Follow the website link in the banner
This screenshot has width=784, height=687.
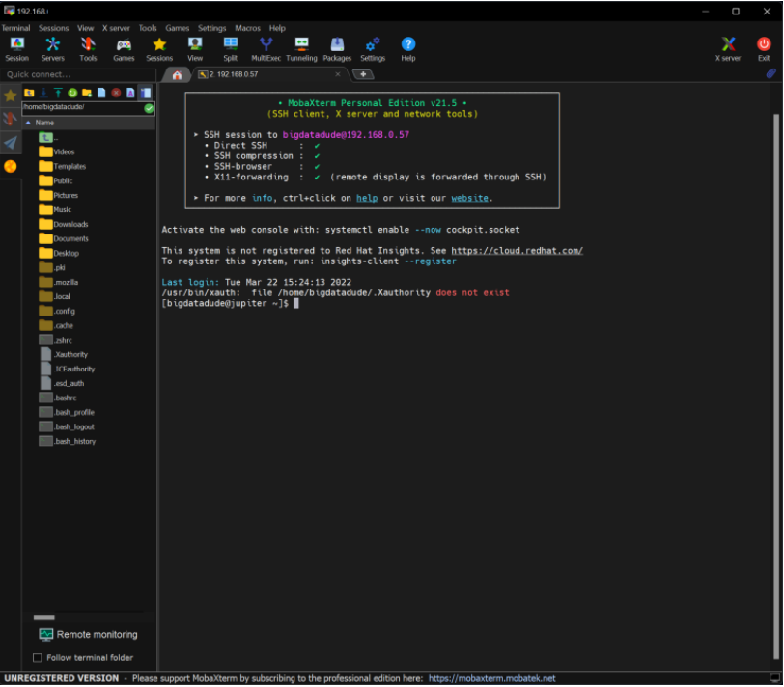469,199
